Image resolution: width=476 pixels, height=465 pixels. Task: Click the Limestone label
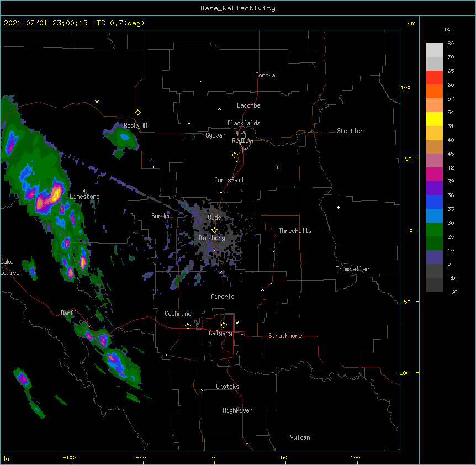[x=84, y=197]
